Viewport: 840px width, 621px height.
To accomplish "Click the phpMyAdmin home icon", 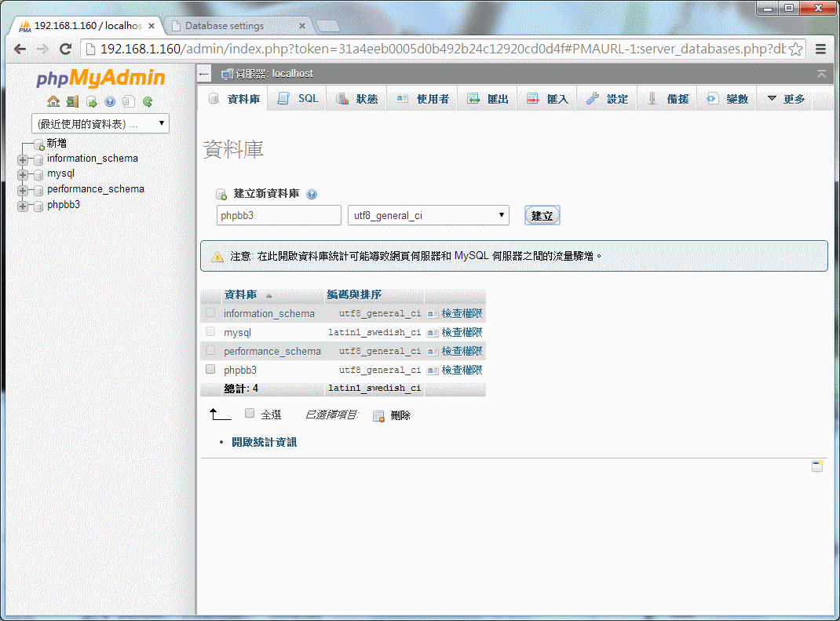I will point(53,101).
